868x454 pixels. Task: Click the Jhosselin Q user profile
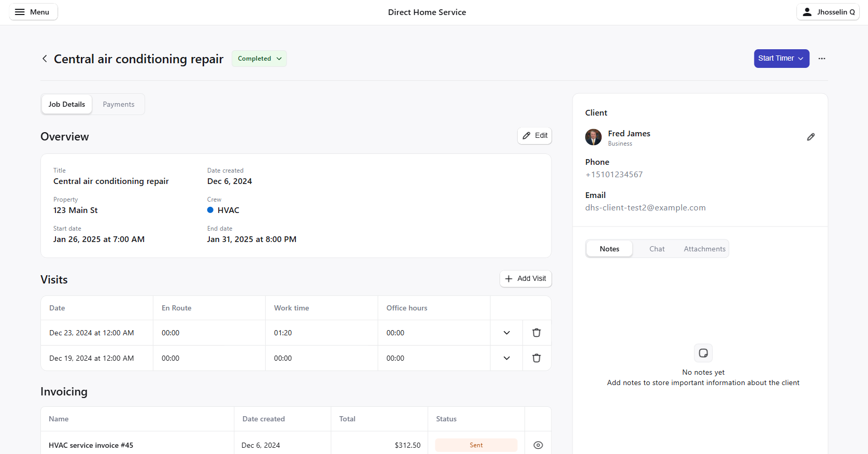tap(828, 12)
